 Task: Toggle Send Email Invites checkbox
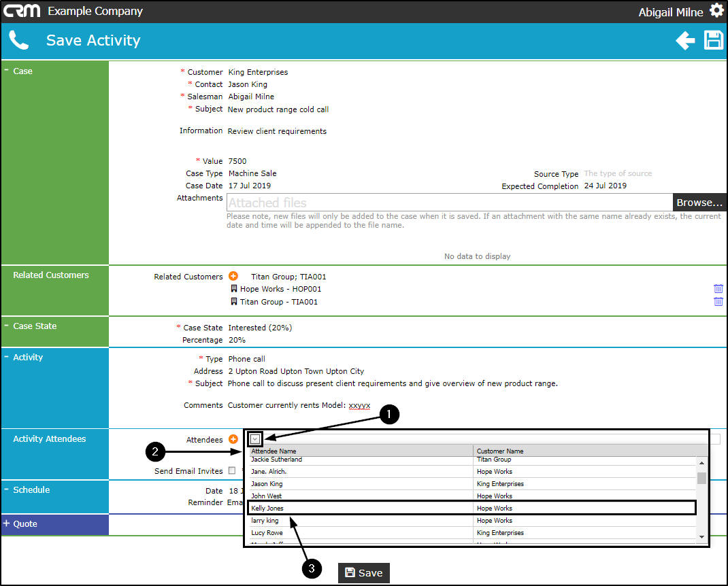pos(232,470)
